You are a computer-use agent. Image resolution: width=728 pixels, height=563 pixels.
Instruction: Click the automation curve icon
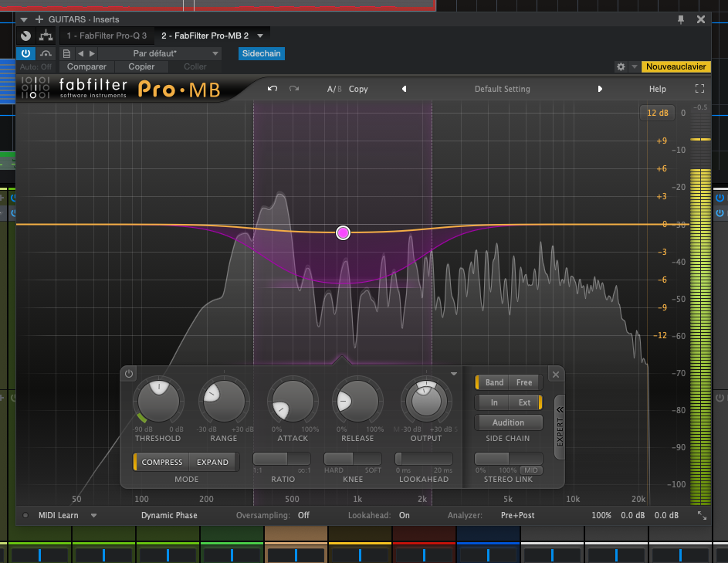[x=46, y=53]
